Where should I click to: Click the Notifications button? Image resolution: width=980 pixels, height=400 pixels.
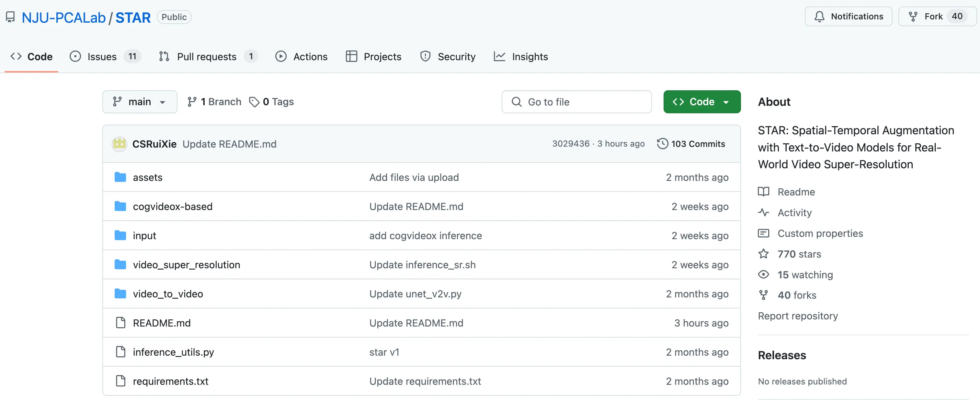coord(848,17)
